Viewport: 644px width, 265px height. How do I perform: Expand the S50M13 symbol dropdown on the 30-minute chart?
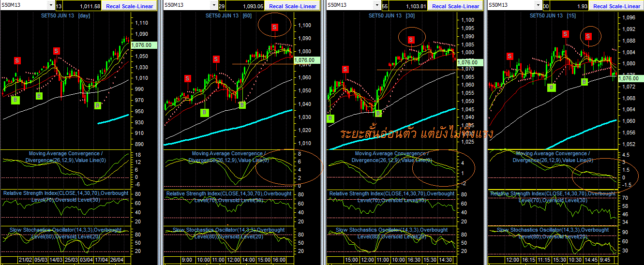[x=378, y=5]
